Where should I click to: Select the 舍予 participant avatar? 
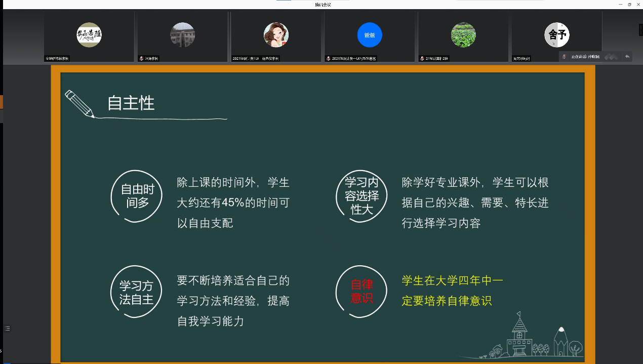coord(557,35)
